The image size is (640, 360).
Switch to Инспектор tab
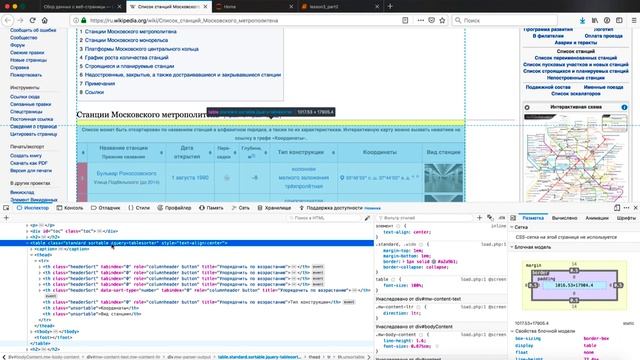coord(33,208)
